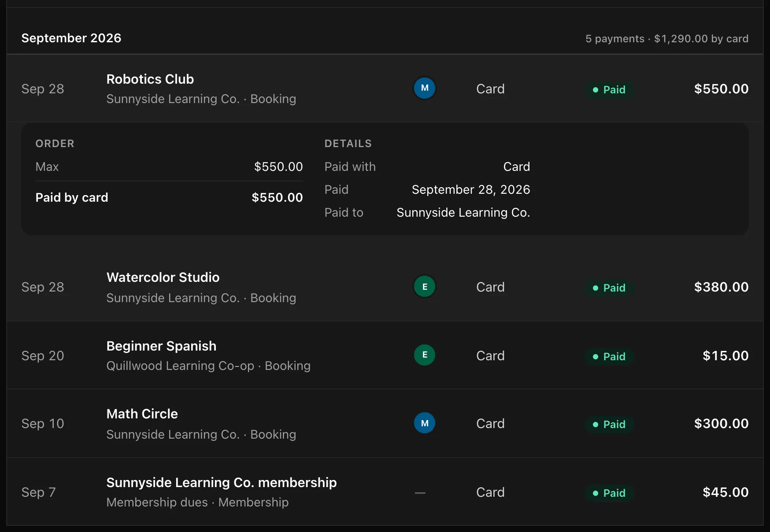Click 'Sunnyside Learning Co.' in Paid to detail

(x=463, y=212)
